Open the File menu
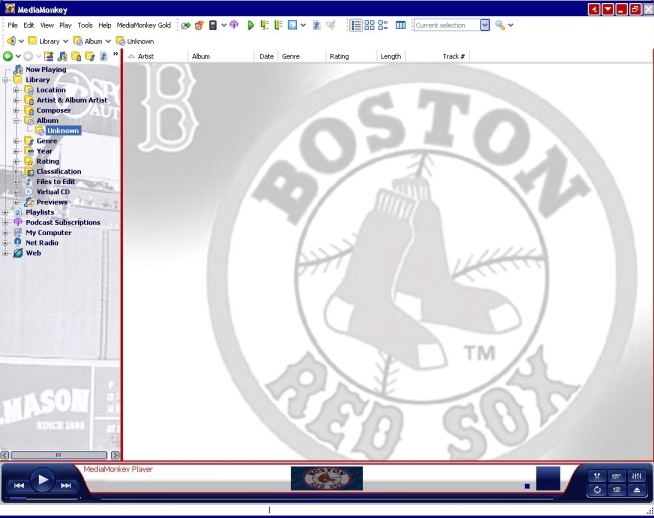The image size is (654, 518). 13,25
